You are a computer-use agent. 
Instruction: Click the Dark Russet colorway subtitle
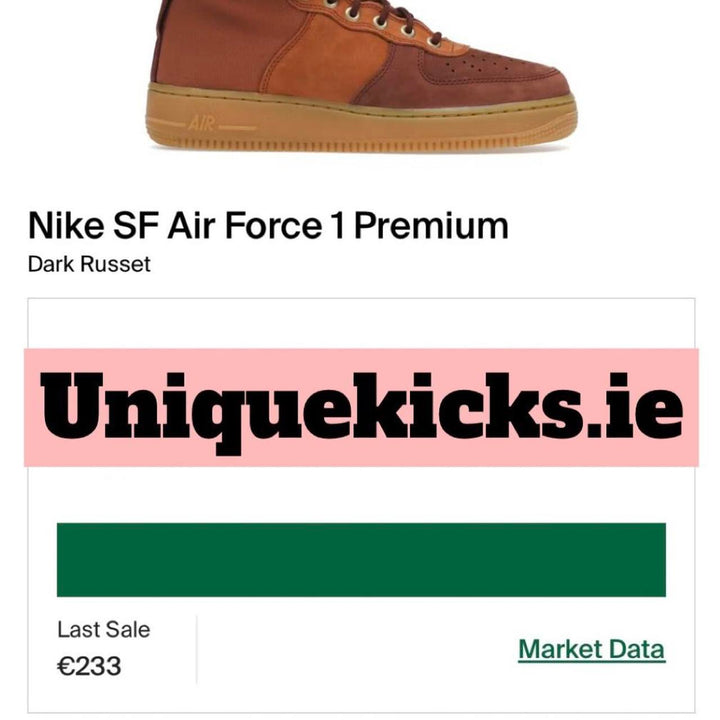[x=89, y=264]
